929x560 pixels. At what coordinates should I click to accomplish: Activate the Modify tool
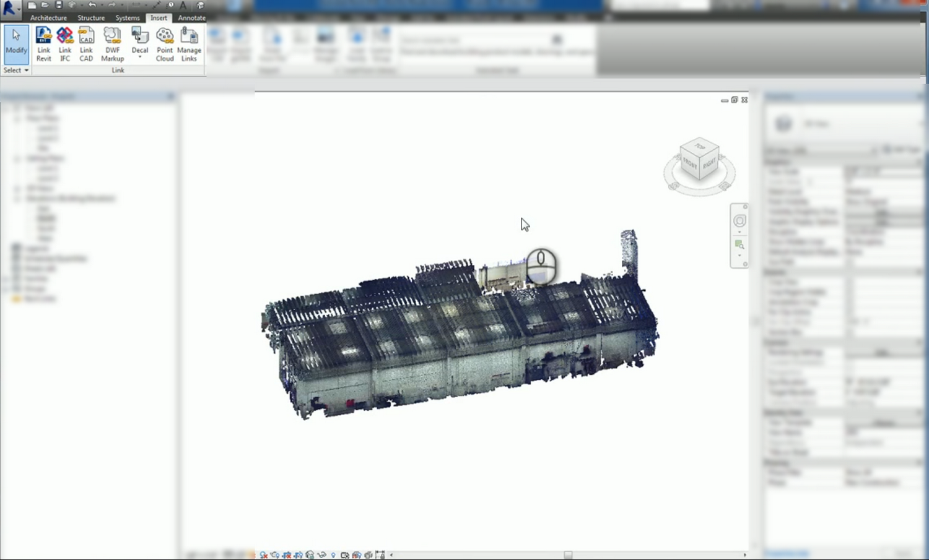click(x=16, y=43)
